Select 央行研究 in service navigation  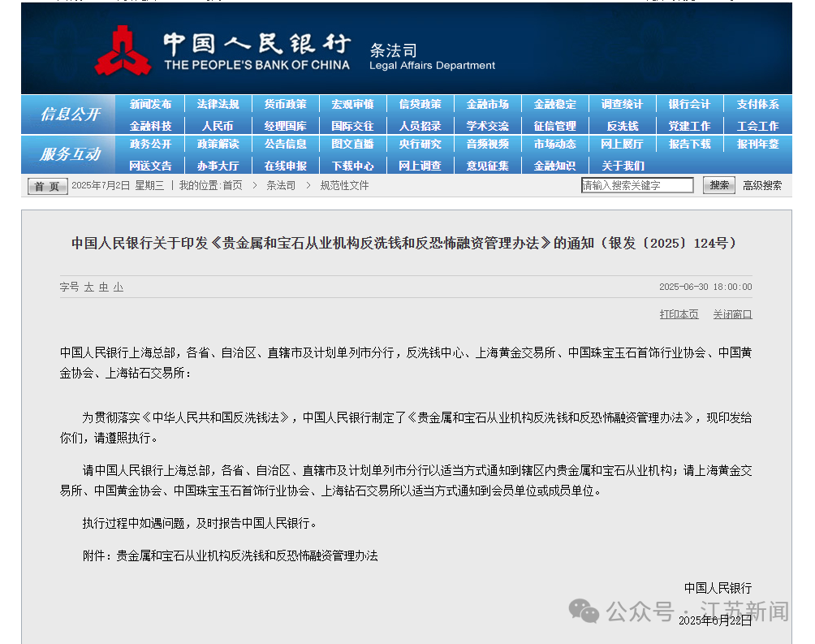tap(420, 144)
